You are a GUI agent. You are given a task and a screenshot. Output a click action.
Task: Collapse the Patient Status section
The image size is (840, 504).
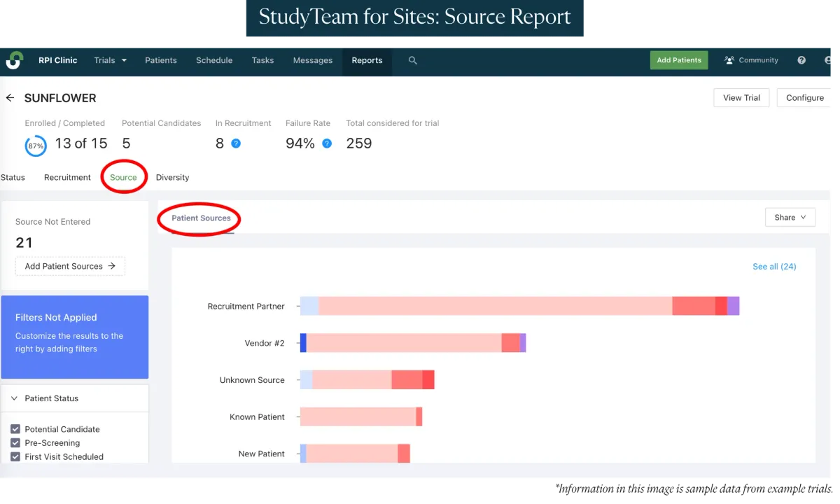(14, 398)
